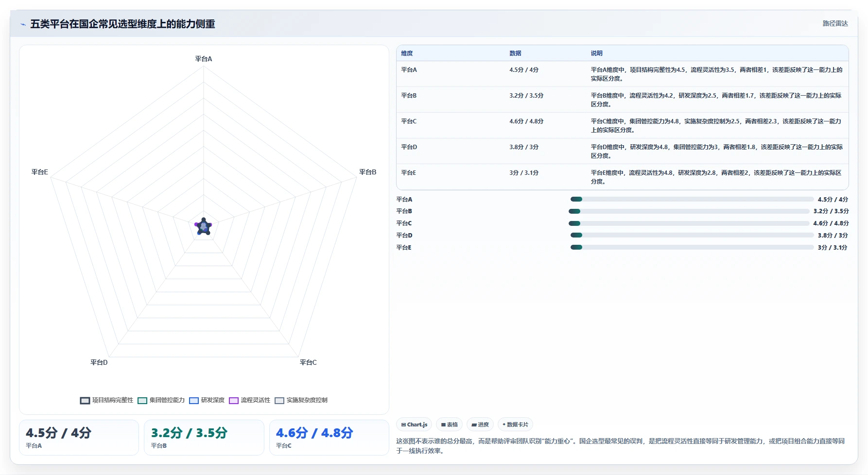The width and height of the screenshot is (868, 475).
Task: Open the 平台A data card showing 4.5分 / 4分
Action: (79, 438)
